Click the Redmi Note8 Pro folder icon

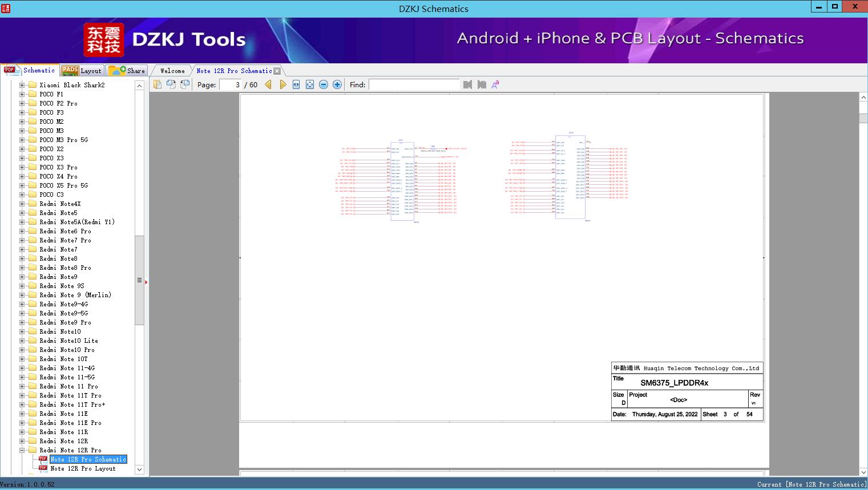[33, 268]
